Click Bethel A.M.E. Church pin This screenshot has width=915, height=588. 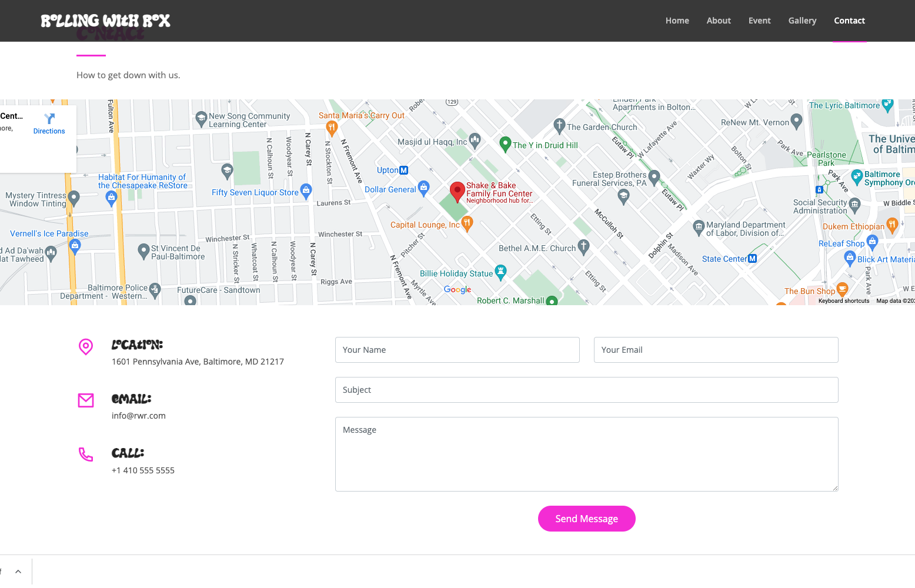click(x=583, y=246)
